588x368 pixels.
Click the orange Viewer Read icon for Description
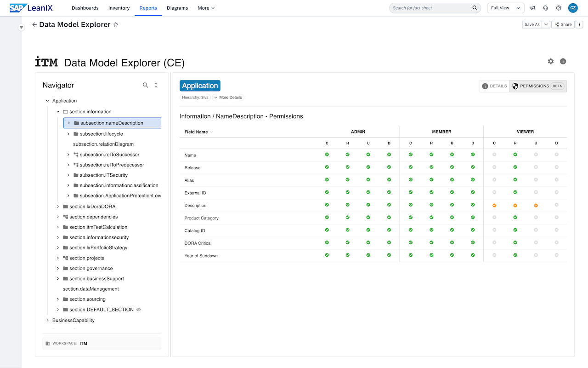point(515,206)
